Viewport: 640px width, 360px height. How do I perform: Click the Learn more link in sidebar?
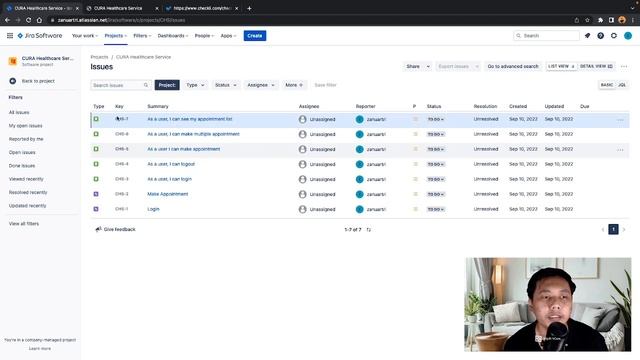40,349
